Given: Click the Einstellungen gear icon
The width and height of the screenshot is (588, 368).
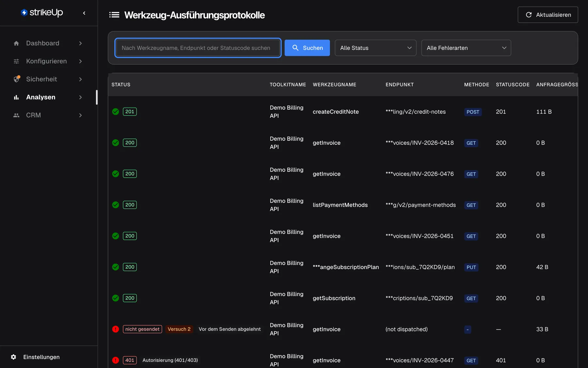Looking at the screenshot, I should tap(13, 357).
